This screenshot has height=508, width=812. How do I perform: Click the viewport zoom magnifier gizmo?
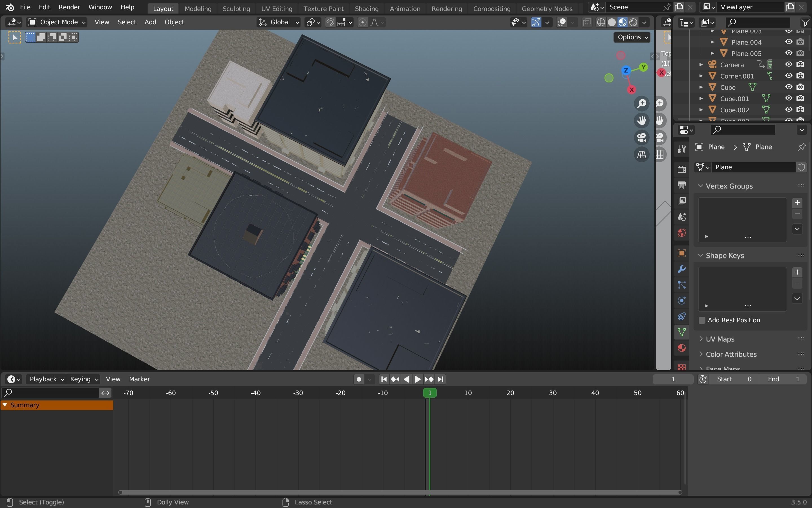(641, 104)
